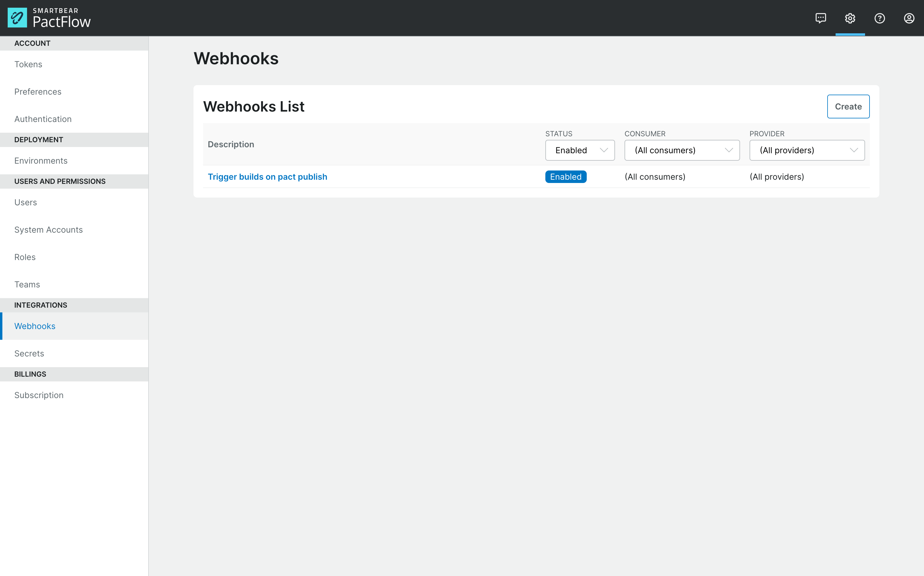Go to the Teams section
Screen dimensions: 924x576
(27, 284)
